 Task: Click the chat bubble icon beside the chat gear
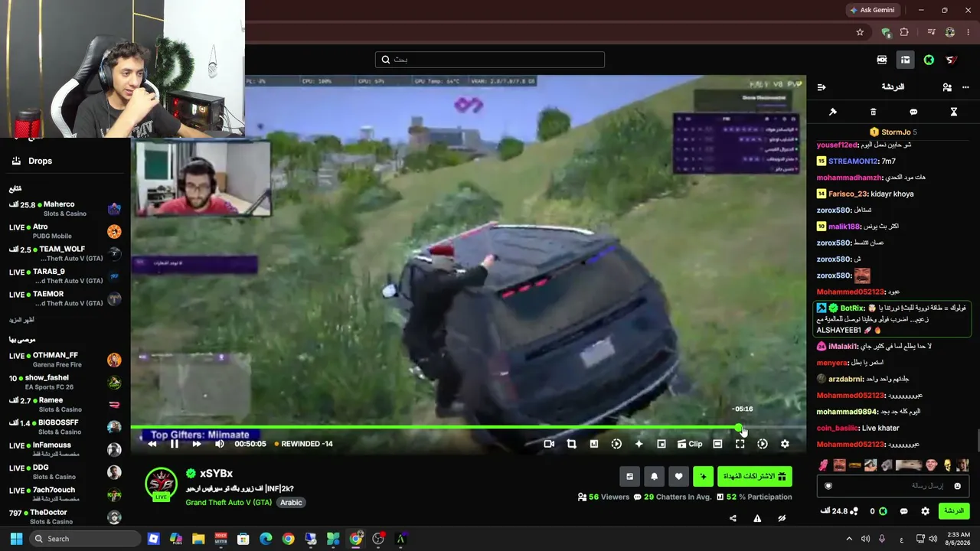[903, 511]
